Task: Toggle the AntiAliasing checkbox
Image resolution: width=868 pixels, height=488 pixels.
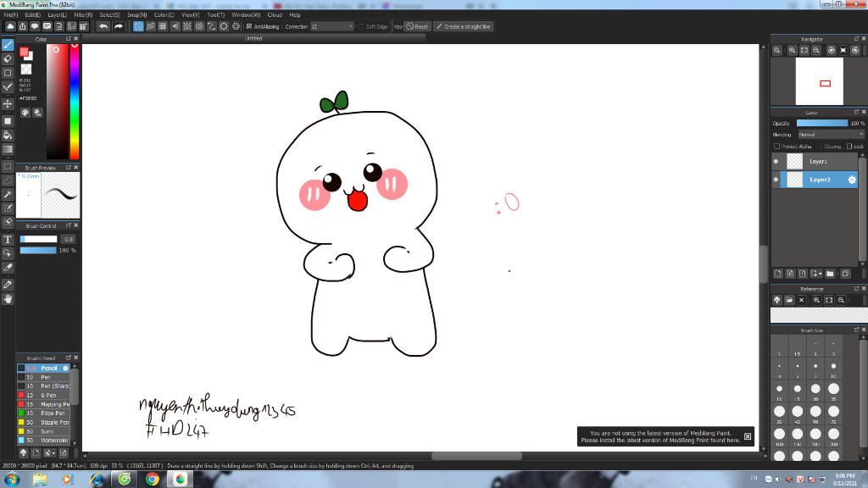Action: 249,26
